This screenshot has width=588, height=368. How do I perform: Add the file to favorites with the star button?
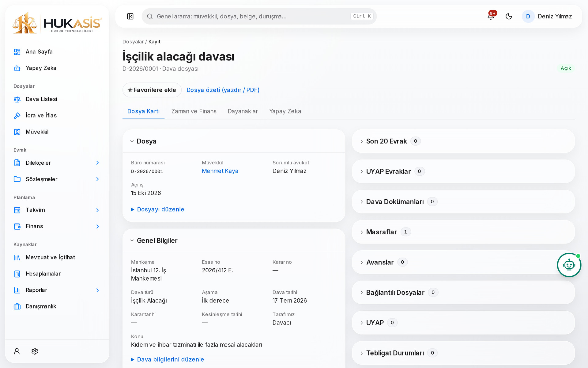(x=152, y=90)
